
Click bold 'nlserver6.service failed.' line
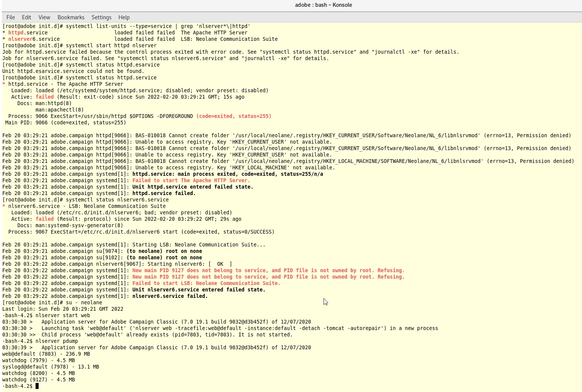[x=170, y=296]
